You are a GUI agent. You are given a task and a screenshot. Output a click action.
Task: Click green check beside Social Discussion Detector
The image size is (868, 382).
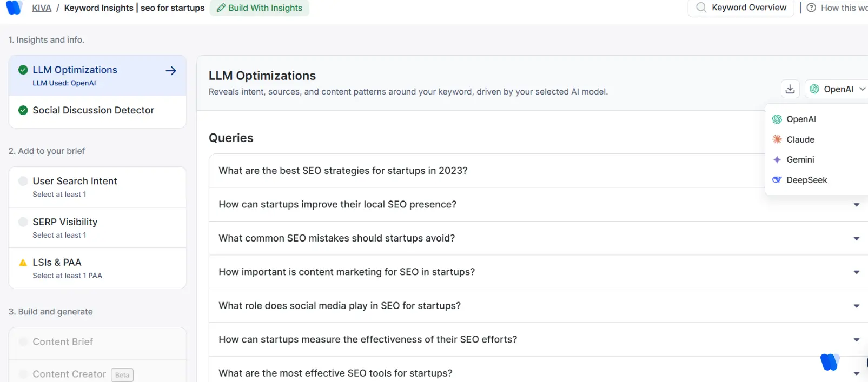pos(23,110)
